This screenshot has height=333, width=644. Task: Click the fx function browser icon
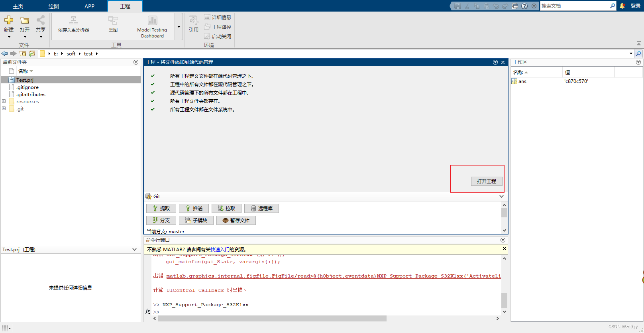coord(148,311)
